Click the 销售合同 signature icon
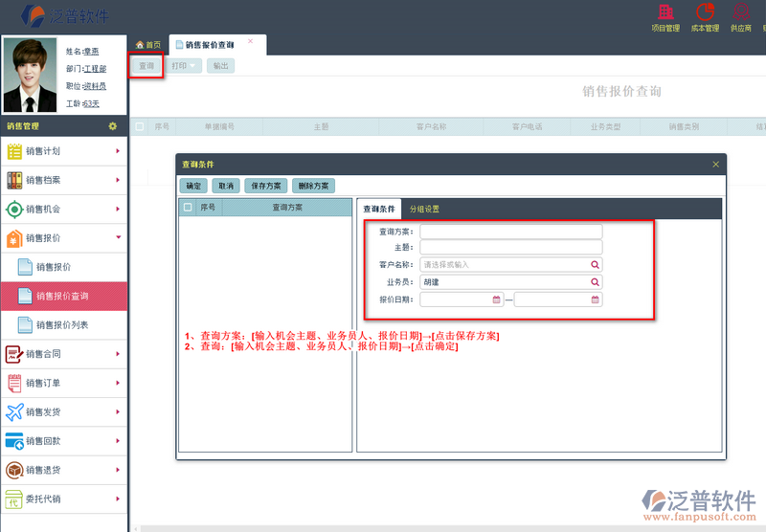The height and width of the screenshot is (532, 766). point(14,354)
